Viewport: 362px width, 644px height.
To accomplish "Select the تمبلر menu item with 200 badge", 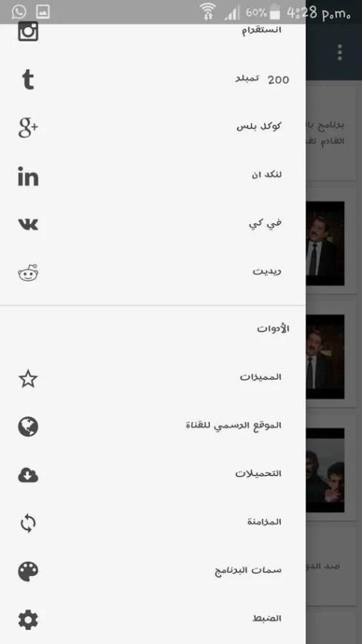I will (x=153, y=80).
